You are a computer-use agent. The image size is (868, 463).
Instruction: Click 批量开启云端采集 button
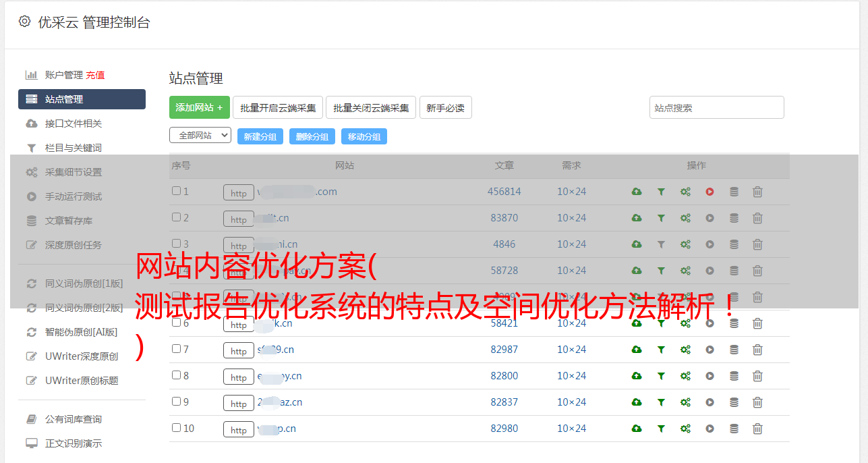[x=278, y=107]
